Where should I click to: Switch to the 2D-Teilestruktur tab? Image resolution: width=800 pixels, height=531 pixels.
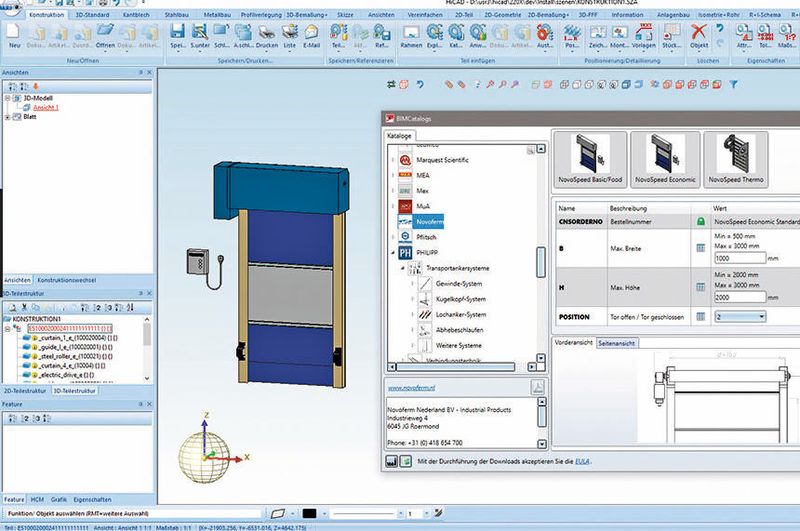pos(25,391)
